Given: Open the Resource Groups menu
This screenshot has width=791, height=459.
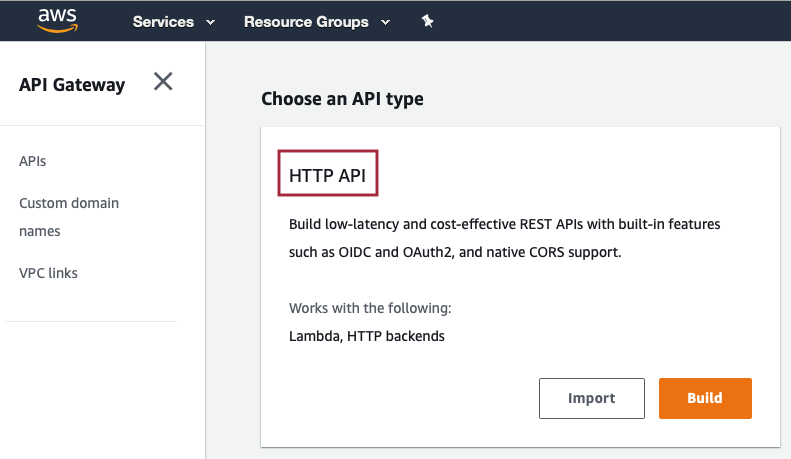Looking at the screenshot, I should point(306,22).
